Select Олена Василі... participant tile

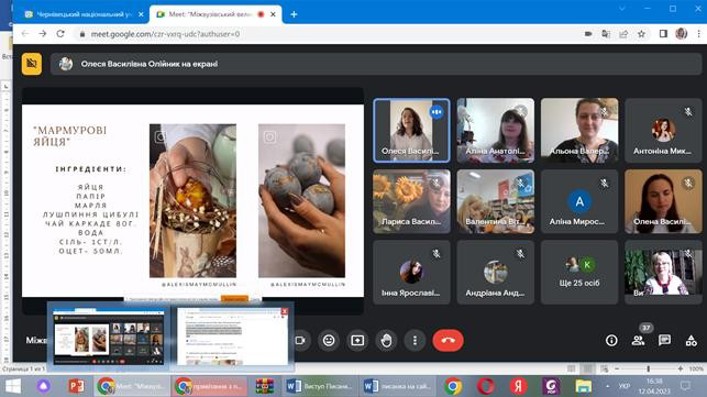coord(663,201)
